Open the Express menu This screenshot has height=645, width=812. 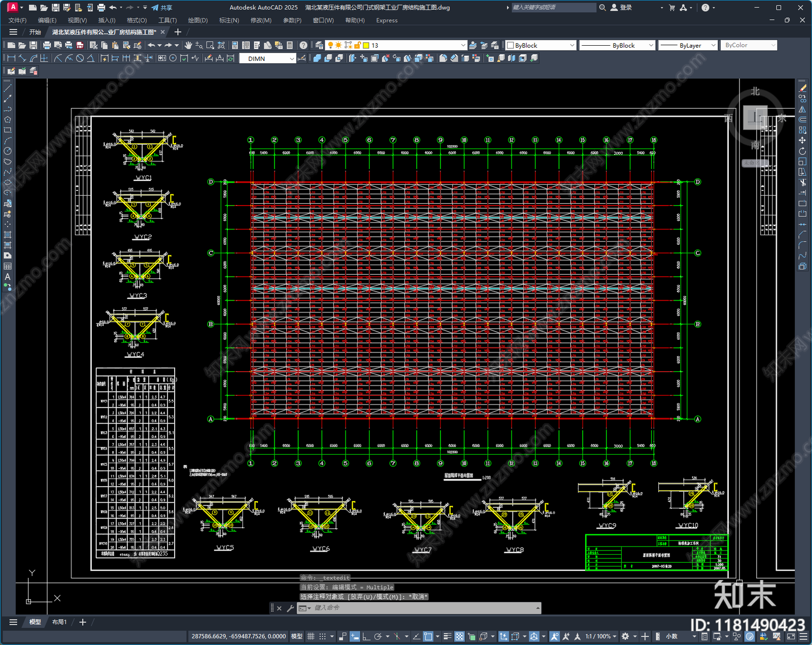tap(387, 20)
